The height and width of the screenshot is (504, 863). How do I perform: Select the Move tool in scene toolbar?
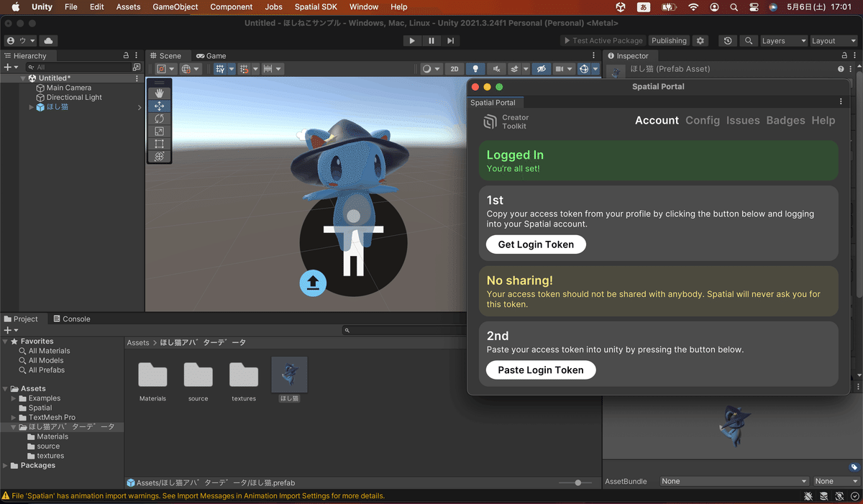(x=160, y=106)
